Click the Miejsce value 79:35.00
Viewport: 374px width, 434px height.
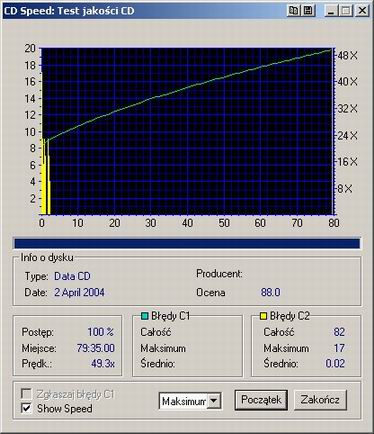coord(96,348)
